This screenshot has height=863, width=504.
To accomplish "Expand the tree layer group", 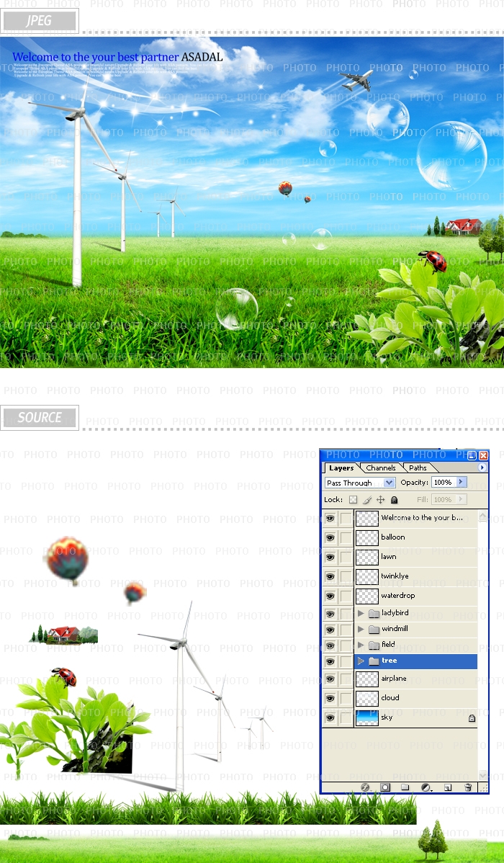I will (361, 661).
